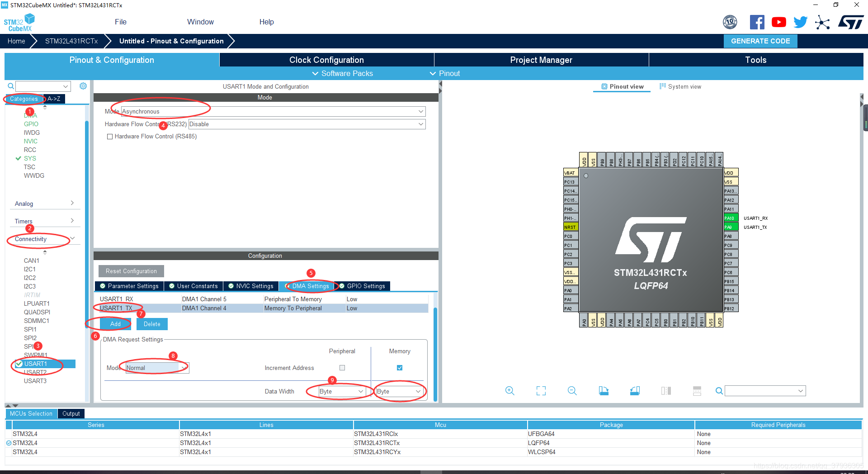868x474 pixels.
Task: Select the VBAT pin on chip
Action: (x=571, y=173)
